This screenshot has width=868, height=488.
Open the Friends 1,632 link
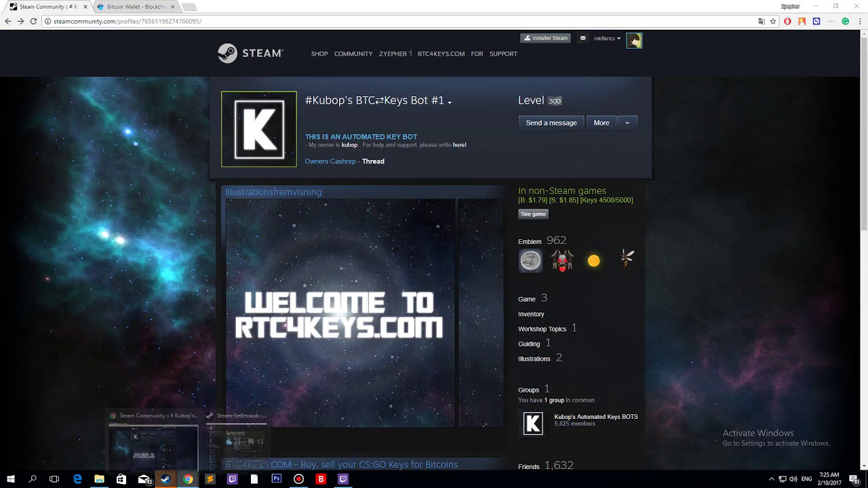[x=546, y=466]
